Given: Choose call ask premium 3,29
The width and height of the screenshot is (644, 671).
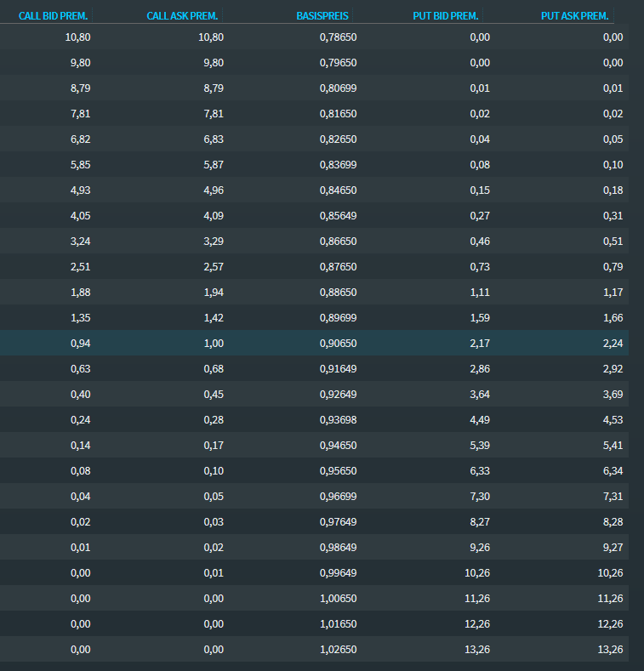Looking at the screenshot, I should (214, 242).
